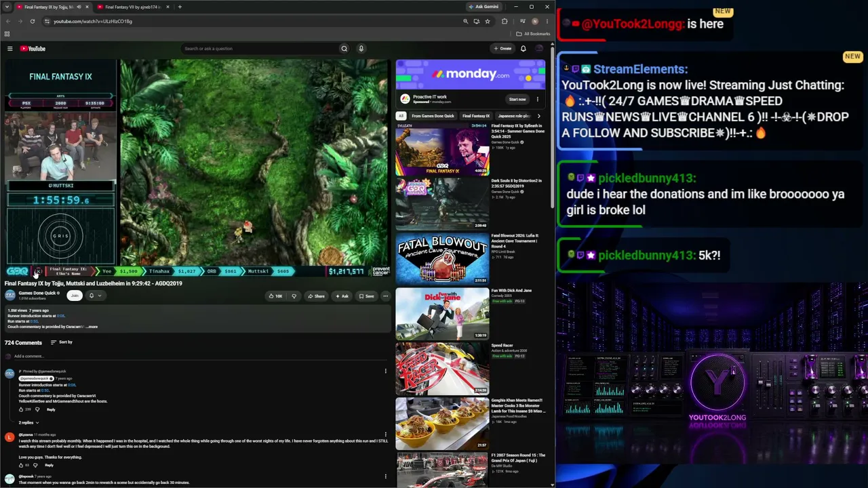
Task: Mute the Final Fantasy IX tab audio
Action: pyautogui.click(x=79, y=7)
